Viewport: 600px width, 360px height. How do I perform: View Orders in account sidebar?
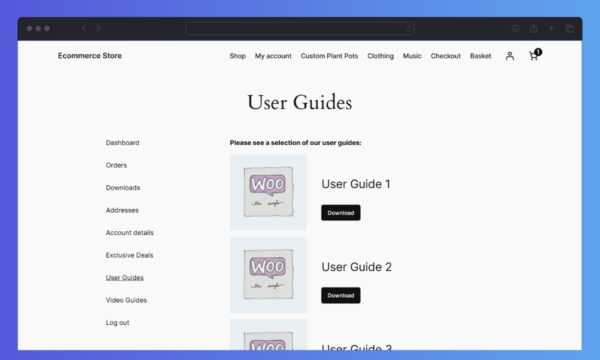click(116, 165)
